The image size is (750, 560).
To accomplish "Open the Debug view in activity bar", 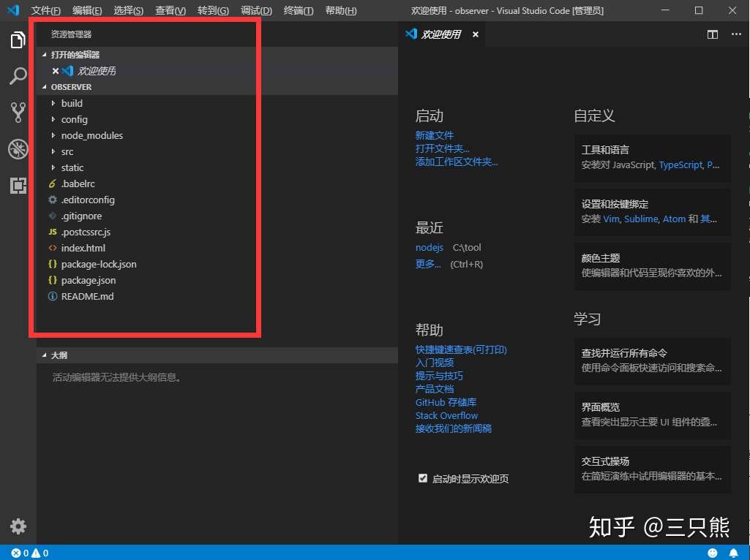I will (18, 149).
